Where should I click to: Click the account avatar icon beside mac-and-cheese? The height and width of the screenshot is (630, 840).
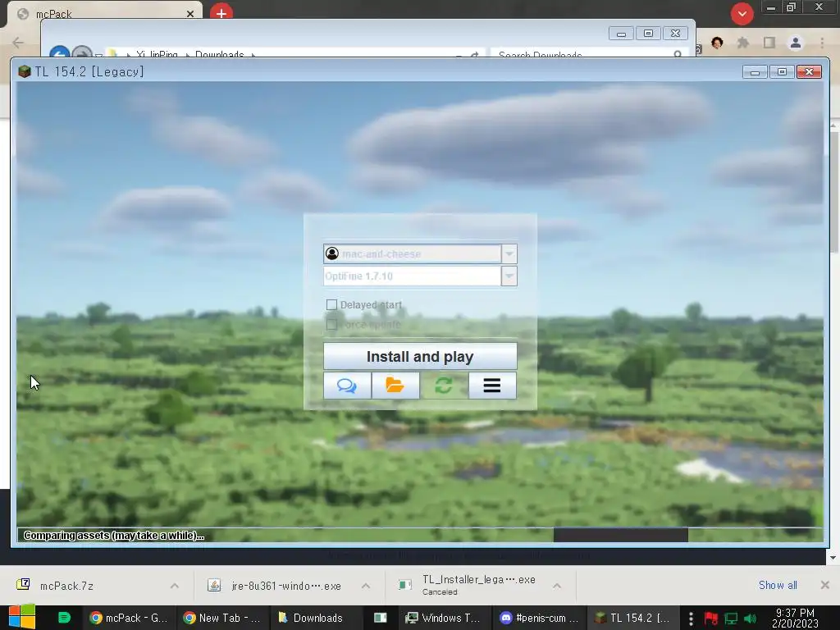[332, 253]
